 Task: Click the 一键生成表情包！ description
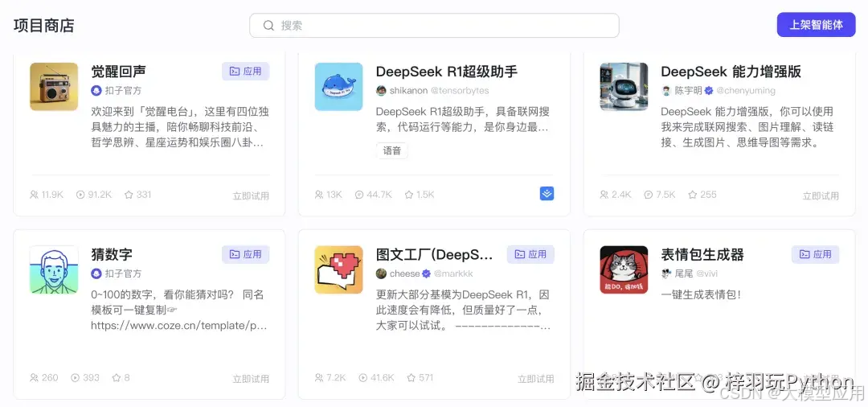tap(701, 295)
